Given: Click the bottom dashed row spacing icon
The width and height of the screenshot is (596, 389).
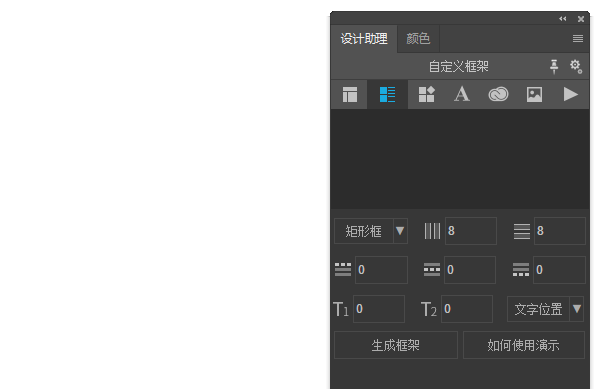Looking at the screenshot, I should pos(521,270).
